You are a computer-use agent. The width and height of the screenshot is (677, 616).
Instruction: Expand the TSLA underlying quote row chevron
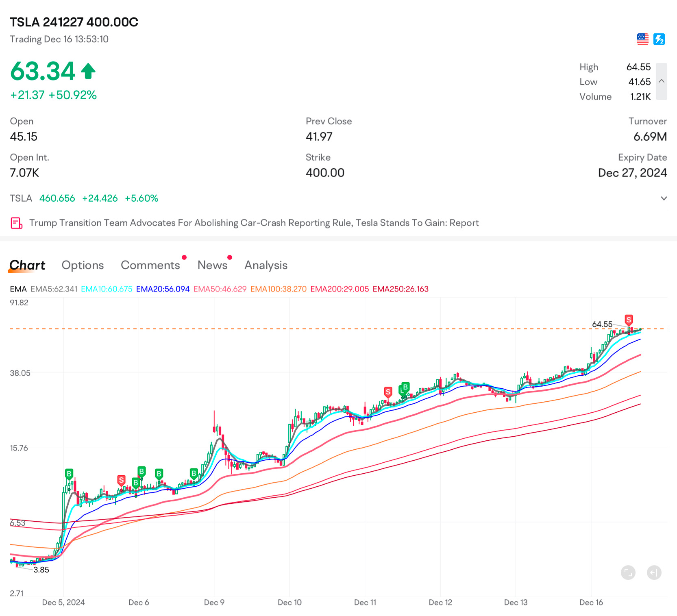[x=664, y=198]
